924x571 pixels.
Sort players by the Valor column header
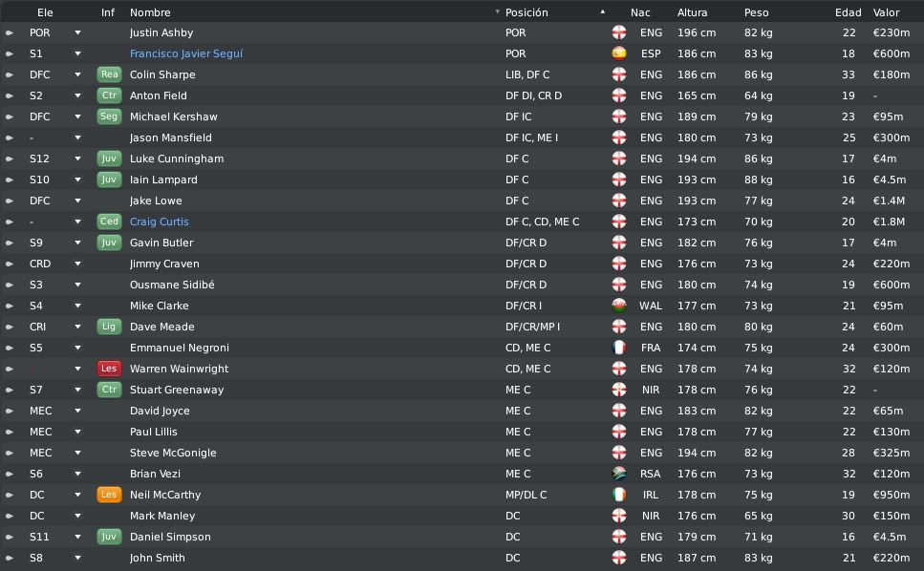[x=886, y=12]
